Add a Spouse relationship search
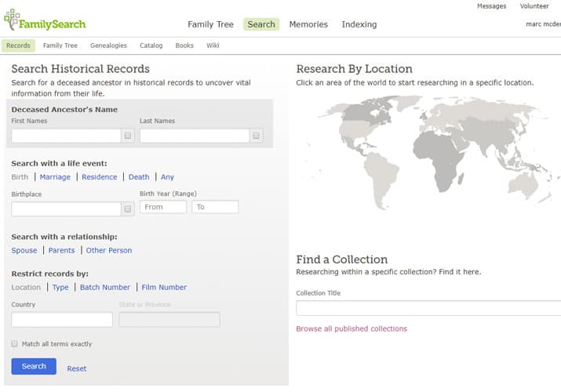The width and height of the screenshot is (561, 392). (24, 250)
